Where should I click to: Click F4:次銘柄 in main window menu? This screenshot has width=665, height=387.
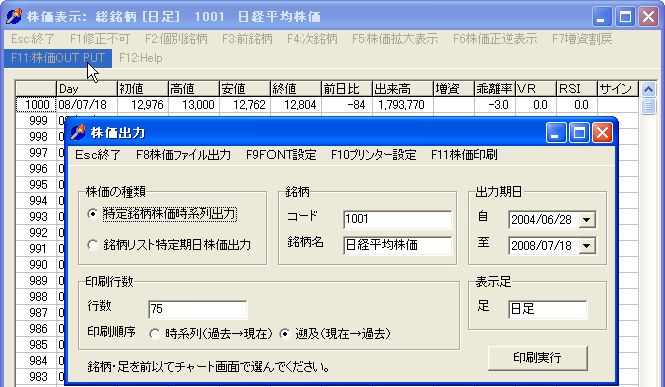point(312,39)
